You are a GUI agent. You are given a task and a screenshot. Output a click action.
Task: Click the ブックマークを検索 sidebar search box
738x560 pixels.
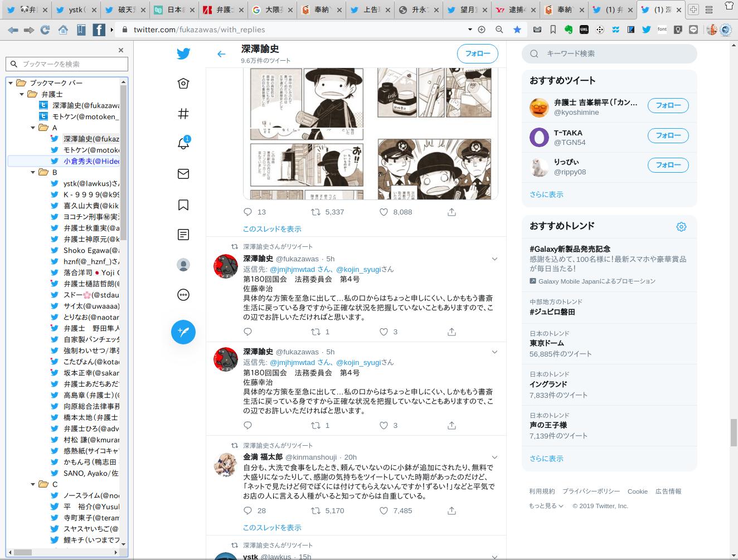[67, 64]
